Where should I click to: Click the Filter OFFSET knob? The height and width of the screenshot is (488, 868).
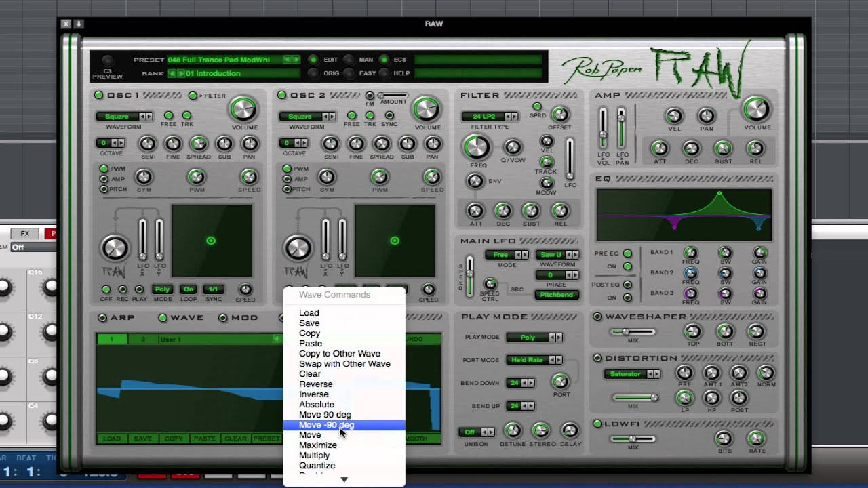click(x=559, y=115)
